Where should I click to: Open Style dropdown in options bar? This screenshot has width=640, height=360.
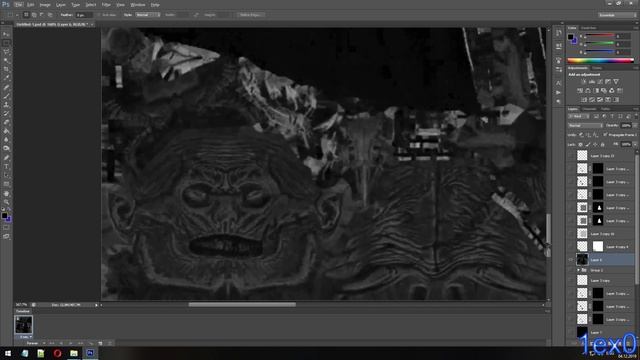click(147, 15)
